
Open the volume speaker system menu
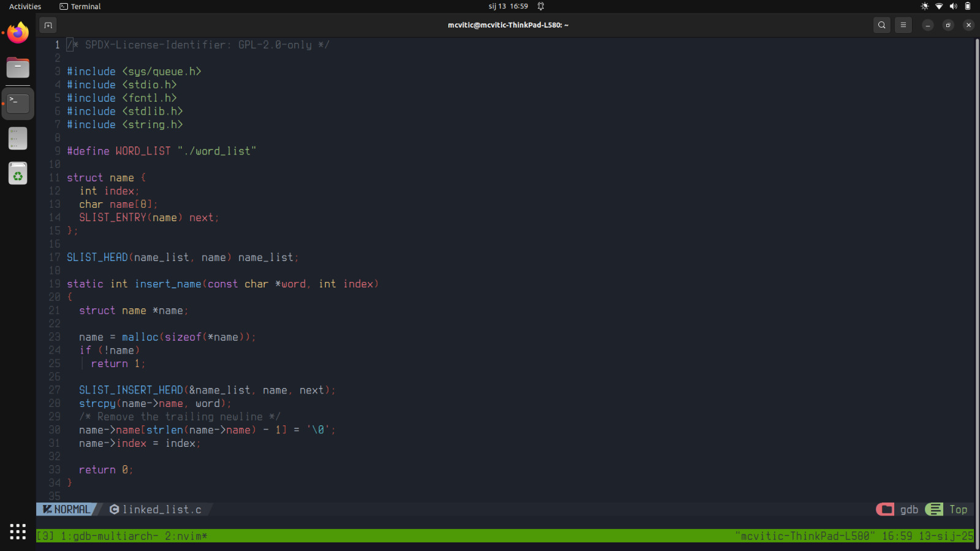[x=953, y=6]
